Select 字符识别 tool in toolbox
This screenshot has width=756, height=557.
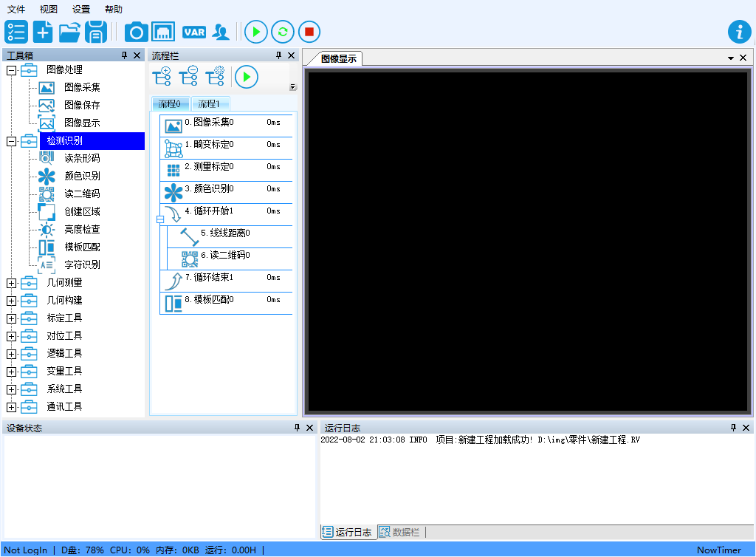(82, 264)
